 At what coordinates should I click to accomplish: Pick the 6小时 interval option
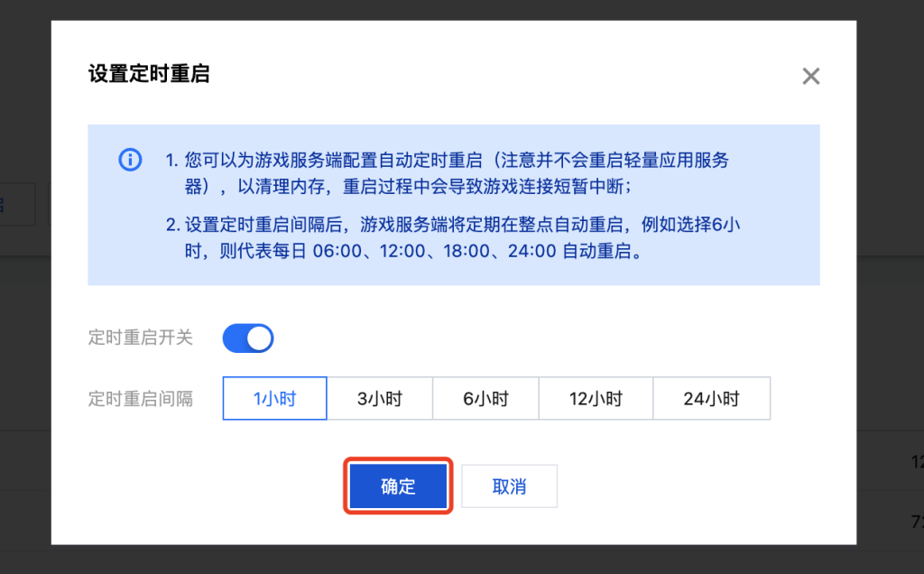click(485, 398)
